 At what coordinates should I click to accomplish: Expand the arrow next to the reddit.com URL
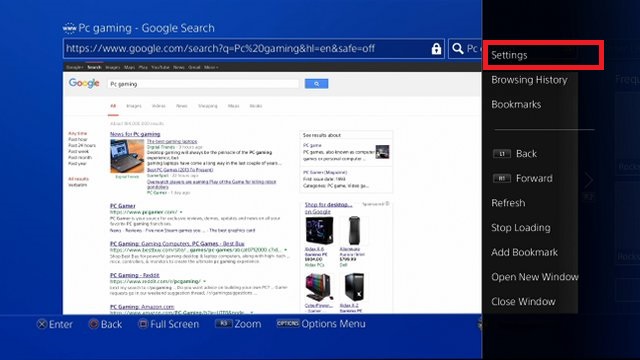204,282
